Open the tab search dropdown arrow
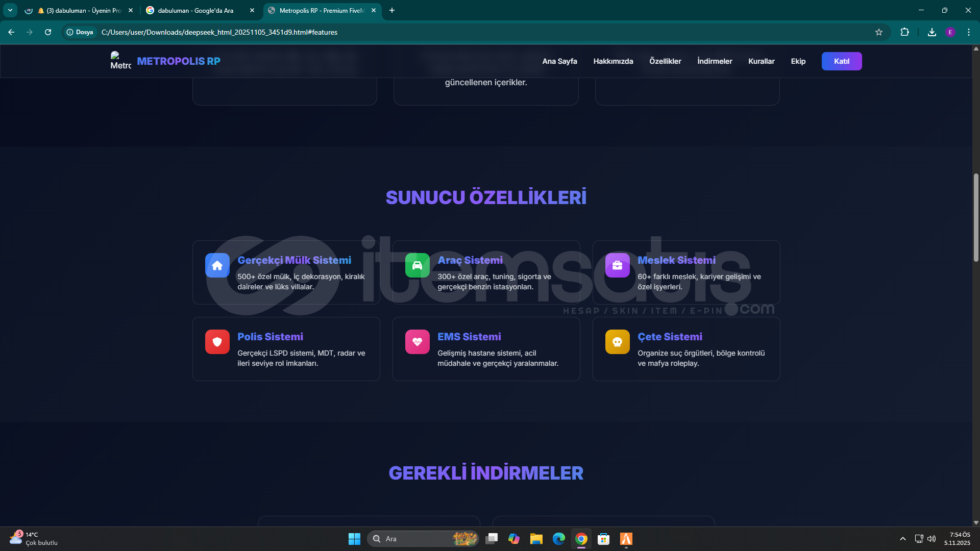The height and width of the screenshot is (551, 980). pos(10,10)
